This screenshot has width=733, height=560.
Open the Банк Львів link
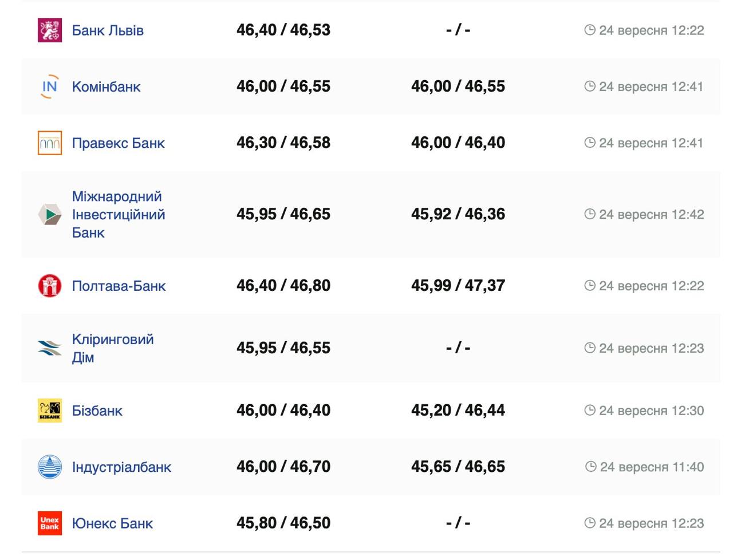click(108, 30)
